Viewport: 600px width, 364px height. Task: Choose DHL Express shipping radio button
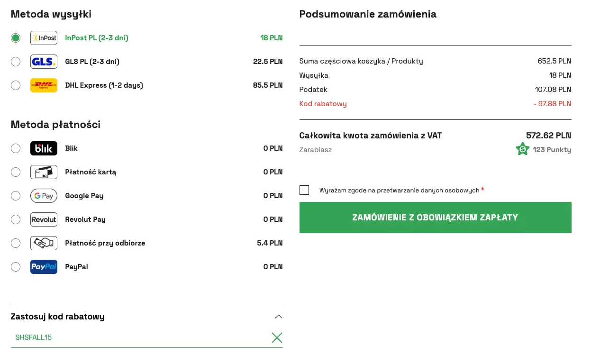[x=16, y=85]
